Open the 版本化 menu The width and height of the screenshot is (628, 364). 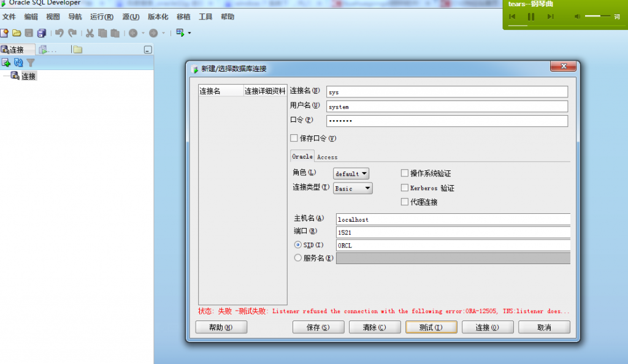tap(158, 17)
